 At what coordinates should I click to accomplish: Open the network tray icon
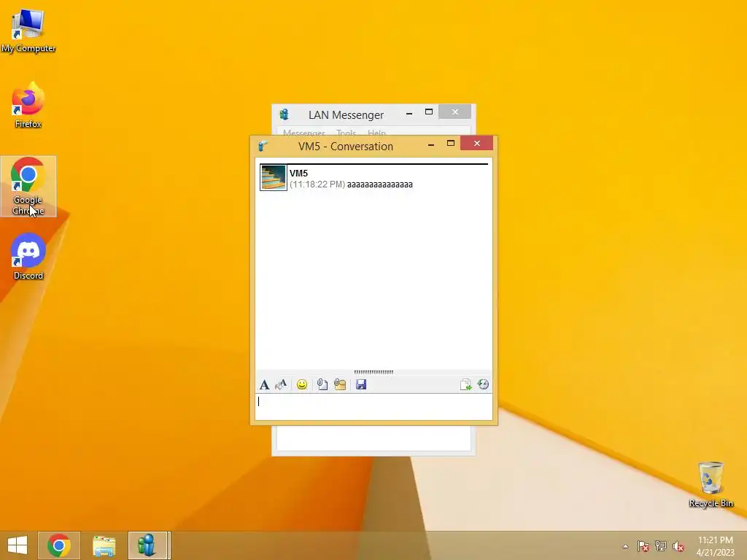coord(661,546)
